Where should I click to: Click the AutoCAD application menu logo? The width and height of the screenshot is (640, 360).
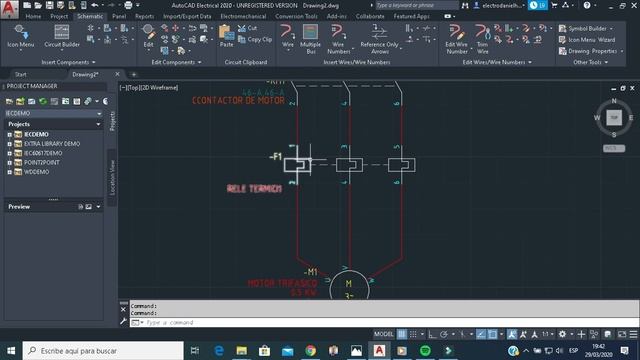9,9
